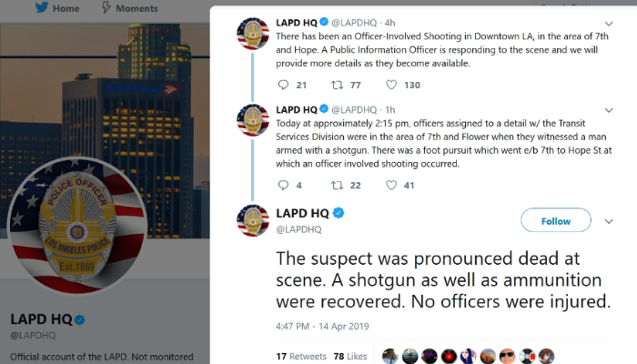Viewport: 637px width, 364px height.
Task: Open the 17 Retweets list
Action: coord(301,357)
